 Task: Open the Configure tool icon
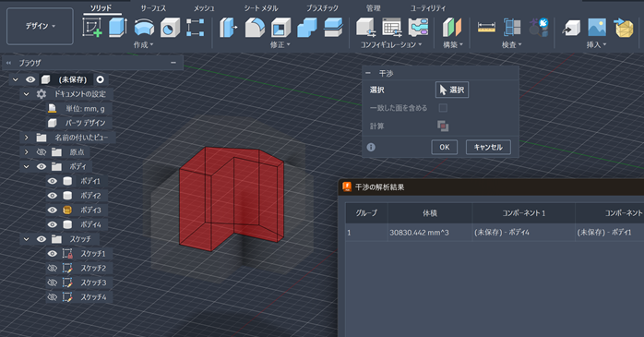365,28
